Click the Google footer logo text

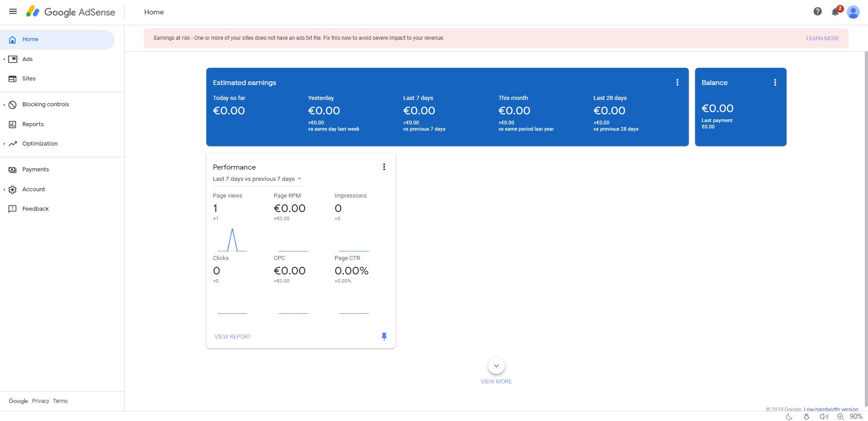point(18,401)
